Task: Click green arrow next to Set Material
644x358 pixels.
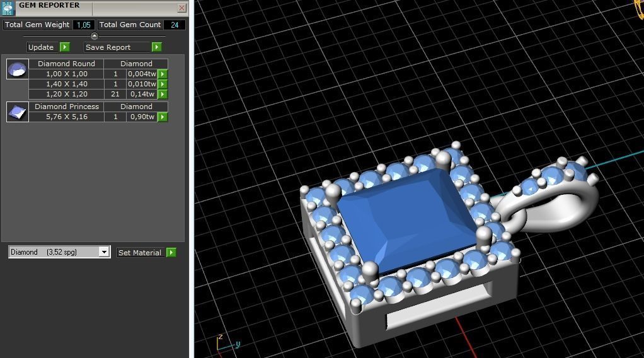Action: [171, 252]
